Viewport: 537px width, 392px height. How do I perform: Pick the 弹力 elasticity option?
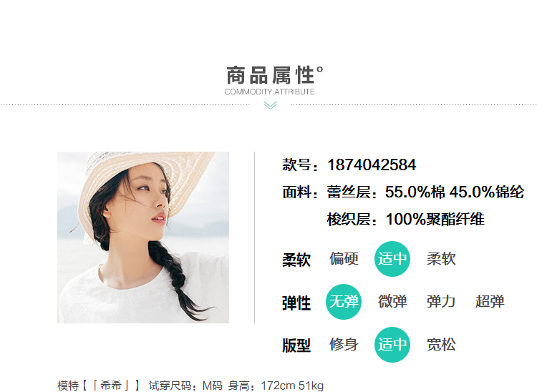click(441, 302)
